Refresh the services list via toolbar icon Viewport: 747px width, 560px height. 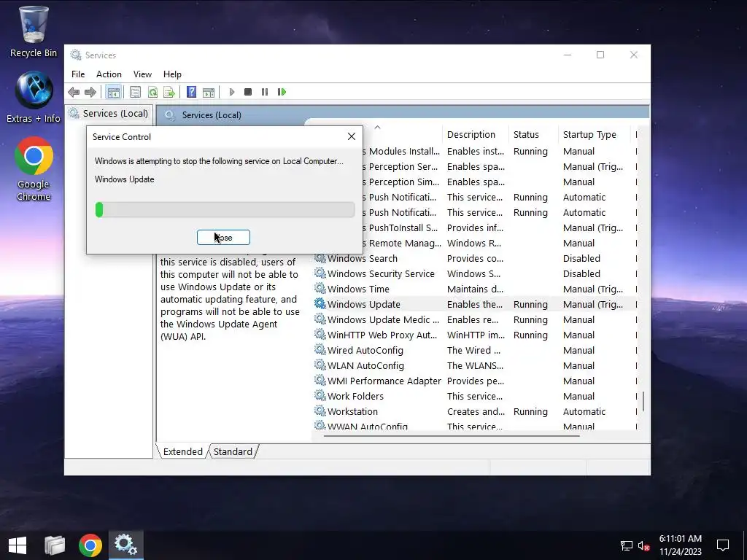tap(152, 92)
